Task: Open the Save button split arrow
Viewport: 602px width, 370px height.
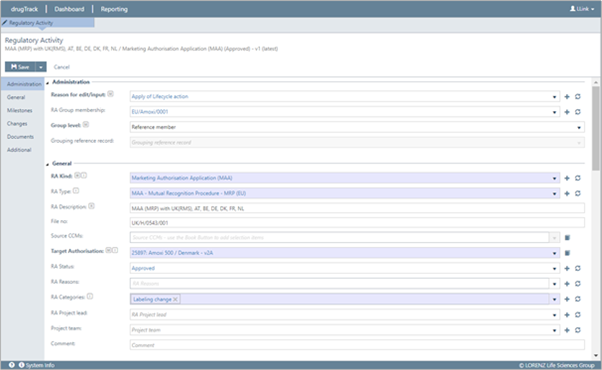Action: [41, 67]
